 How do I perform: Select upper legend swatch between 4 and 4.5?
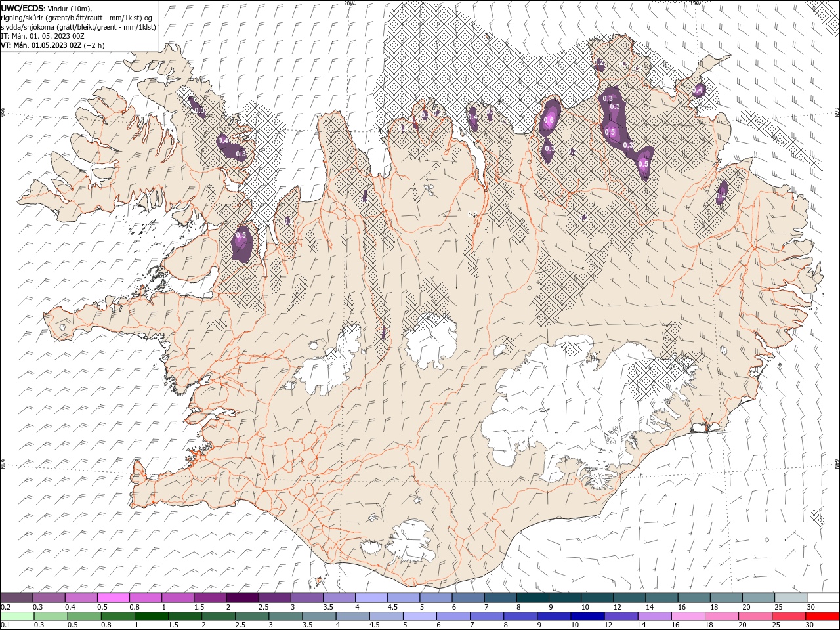371,598
